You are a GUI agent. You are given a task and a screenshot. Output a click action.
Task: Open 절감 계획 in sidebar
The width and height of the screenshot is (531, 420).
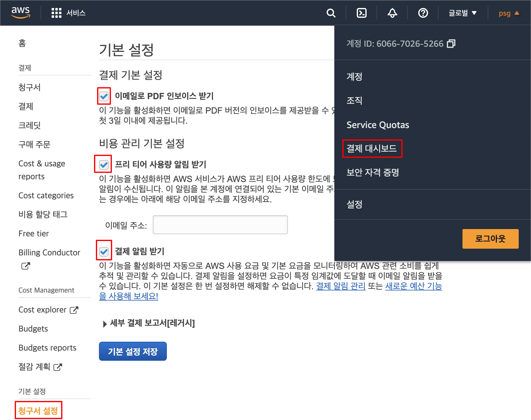(34, 367)
